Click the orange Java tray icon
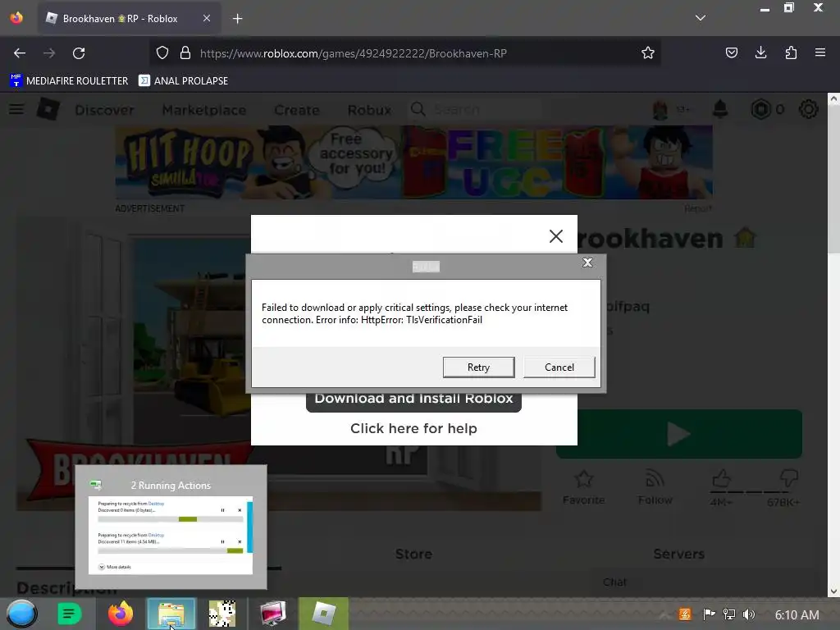The width and height of the screenshot is (840, 630). [x=685, y=614]
